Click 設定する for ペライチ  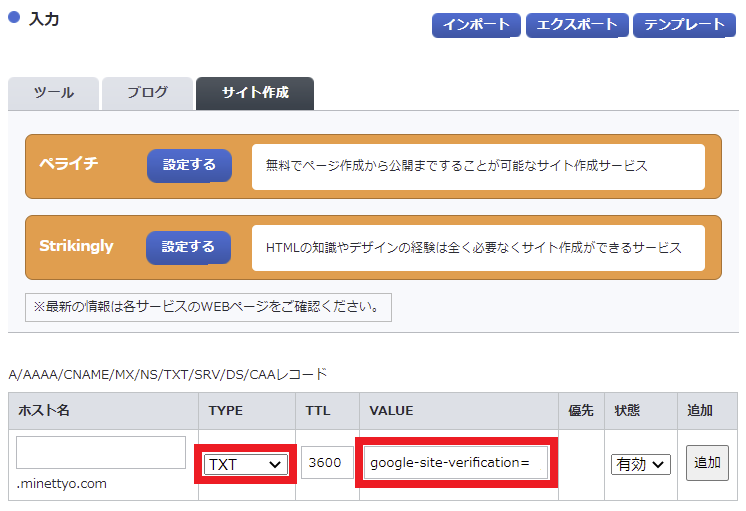click(189, 166)
